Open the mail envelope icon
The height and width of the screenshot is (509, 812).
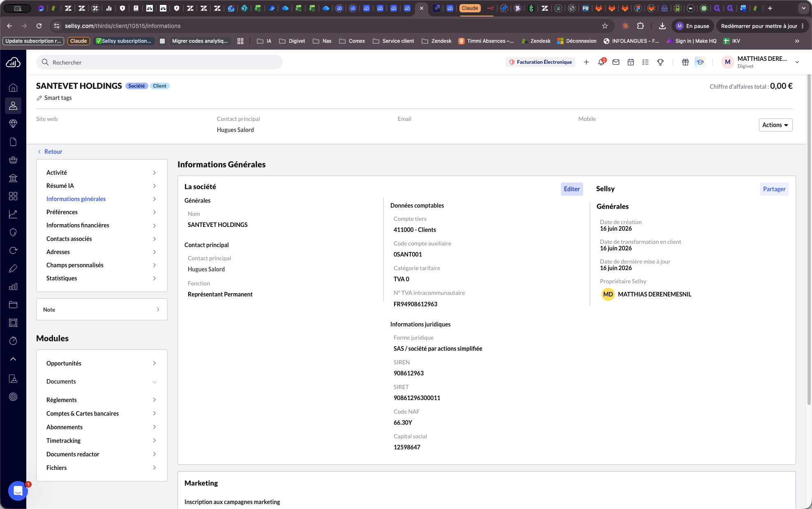click(616, 62)
